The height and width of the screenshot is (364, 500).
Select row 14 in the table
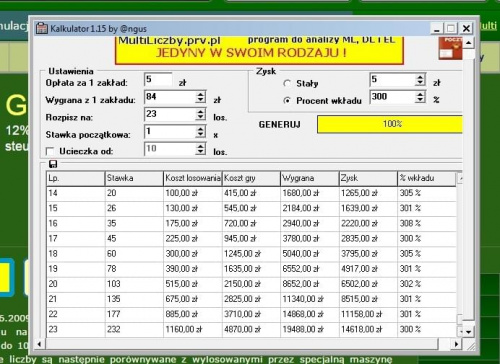pyautogui.click(x=251, y=193)
